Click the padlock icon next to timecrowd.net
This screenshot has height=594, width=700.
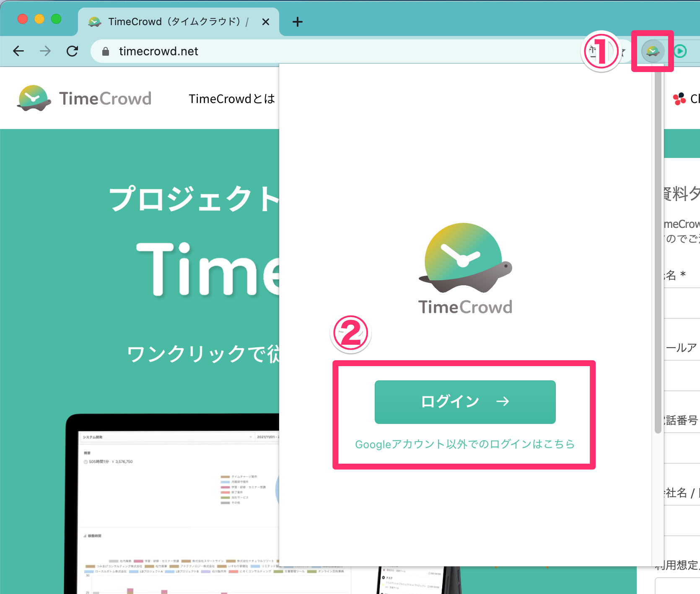[x=106, y=51]
